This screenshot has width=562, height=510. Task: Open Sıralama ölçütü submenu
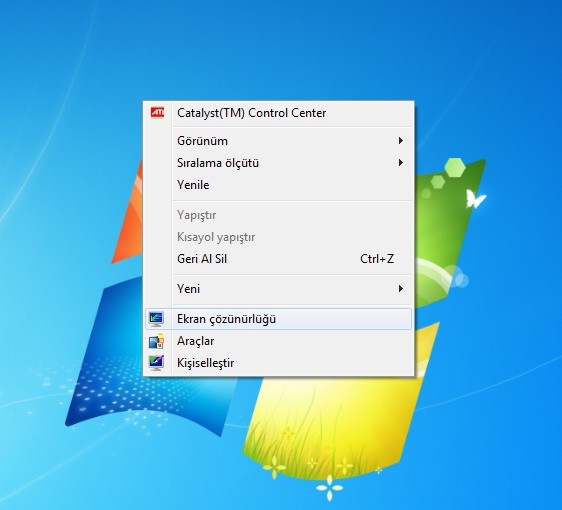click(x=278, y=163)
